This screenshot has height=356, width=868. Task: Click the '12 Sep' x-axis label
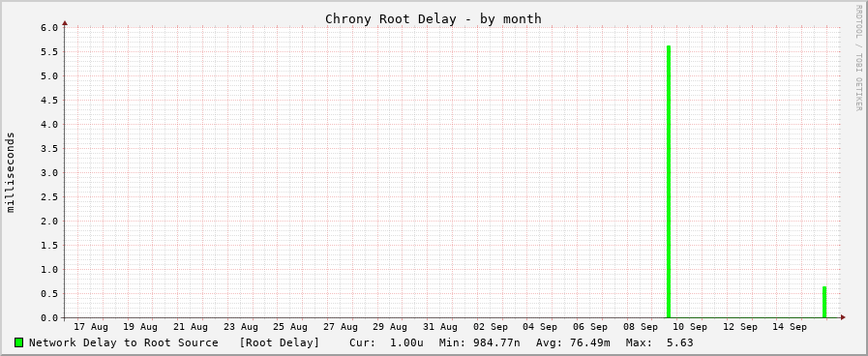click(740, 327)
